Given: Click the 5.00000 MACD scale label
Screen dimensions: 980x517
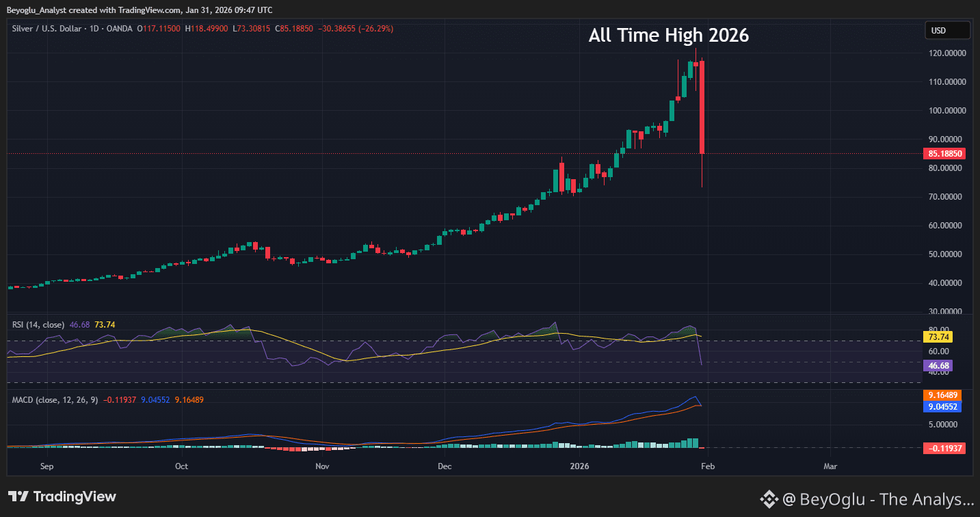Looking at the screenshot, I should coord(943,425).
